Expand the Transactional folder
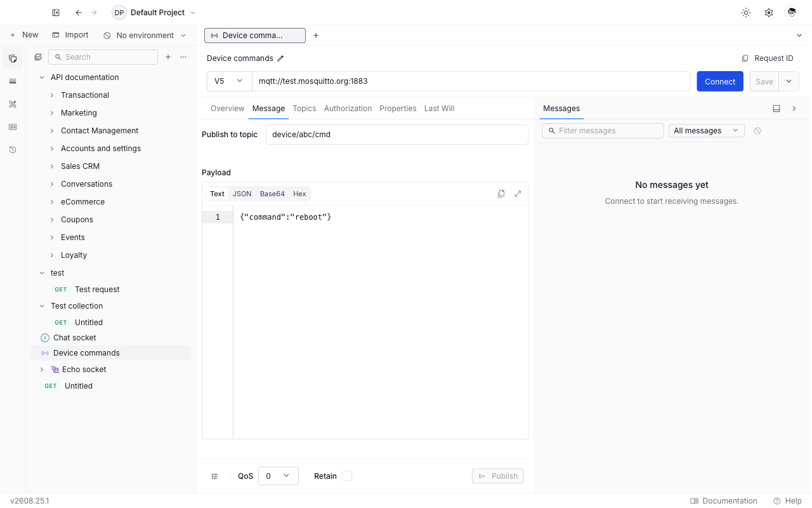The width and height of the screenshot is (812, 508). coord(52,95)
